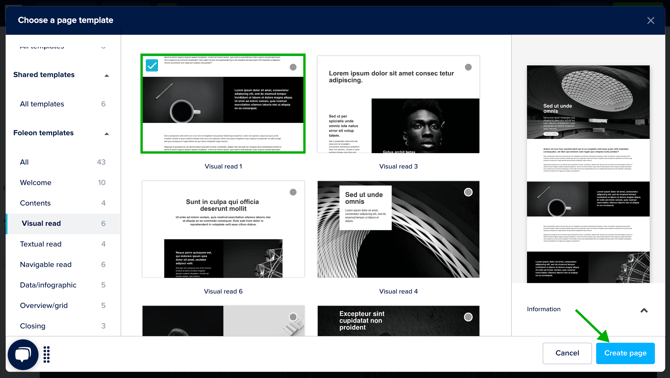Select the Visual read 6 thumbnail
670x378 pixels.
point(223,229)
